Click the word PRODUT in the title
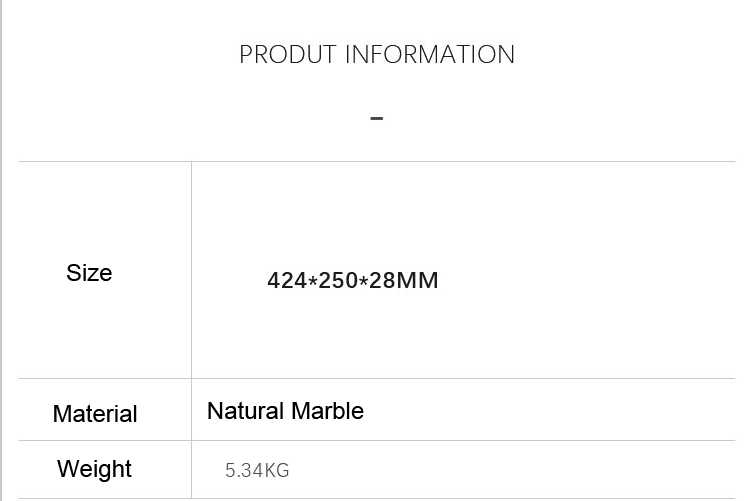 click(x=287, y=54)
